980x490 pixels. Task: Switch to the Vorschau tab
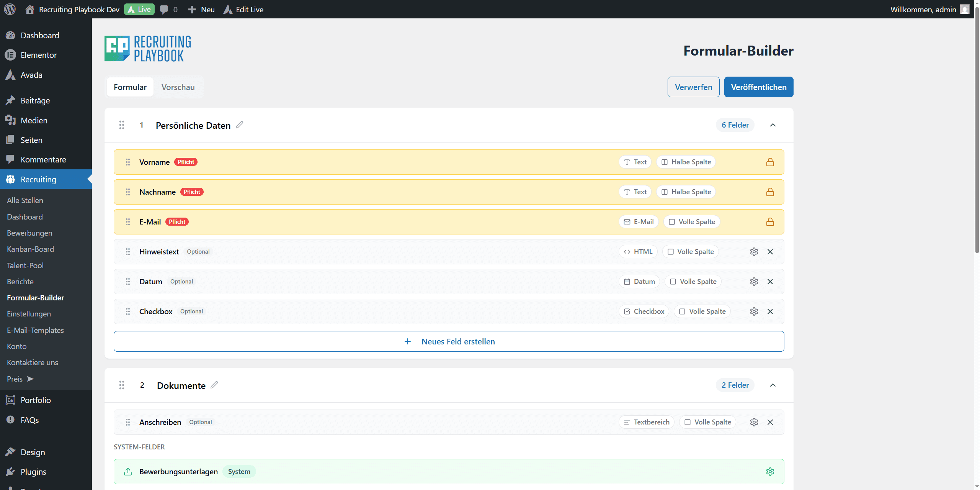tap(178, 87)
